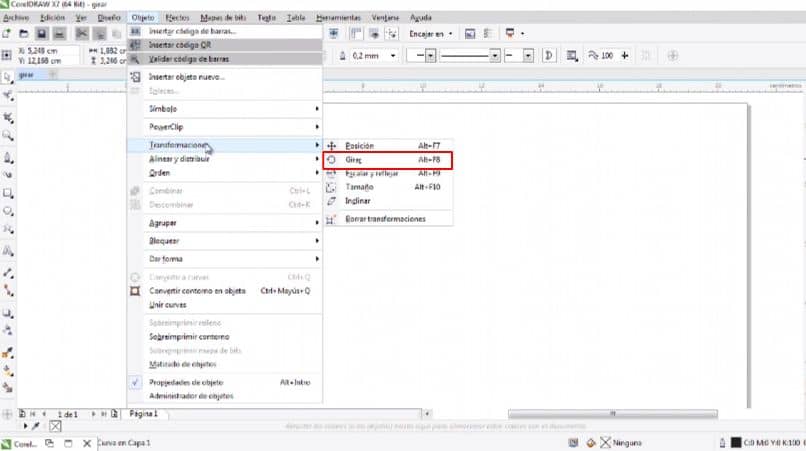Select the Rectangle tool in the toolbox

[x=7, y=194]
